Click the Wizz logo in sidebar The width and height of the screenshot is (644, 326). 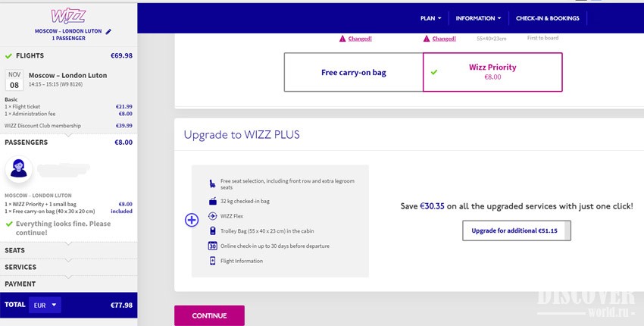pyautogui.click(x=68, y=17)
